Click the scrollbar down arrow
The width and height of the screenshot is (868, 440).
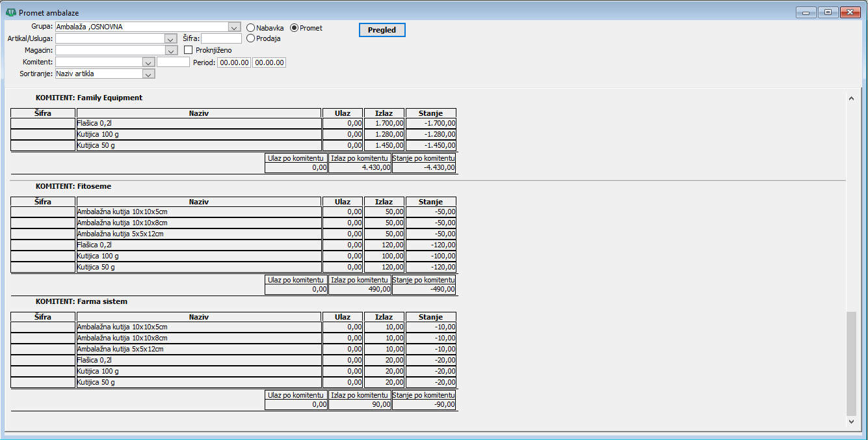coord(851,422)
